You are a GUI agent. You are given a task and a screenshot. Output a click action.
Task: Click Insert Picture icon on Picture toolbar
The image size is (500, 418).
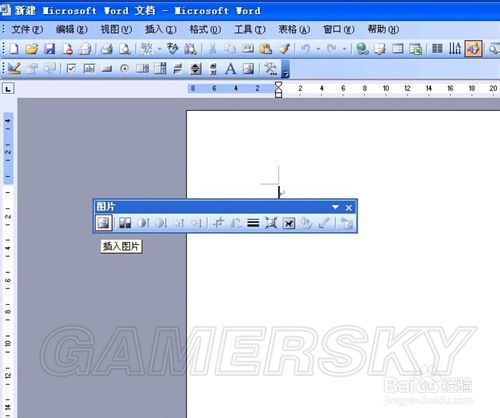(x=103, y=223)
